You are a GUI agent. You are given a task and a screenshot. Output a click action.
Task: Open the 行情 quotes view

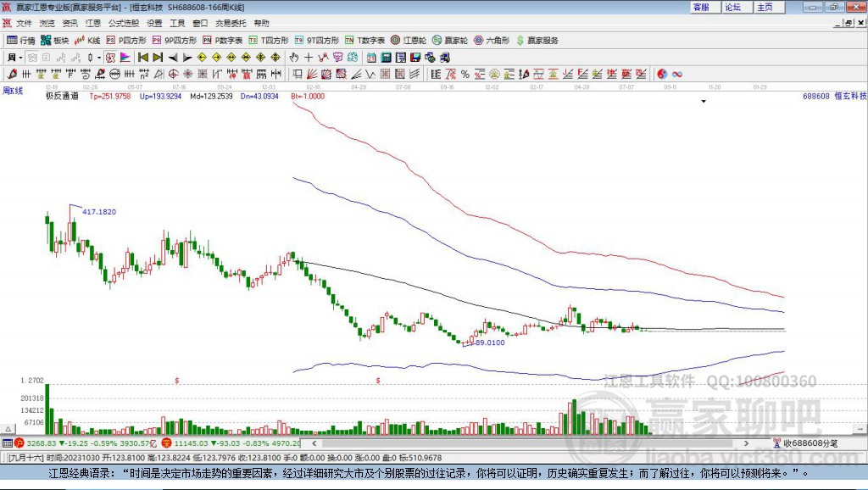21,41
